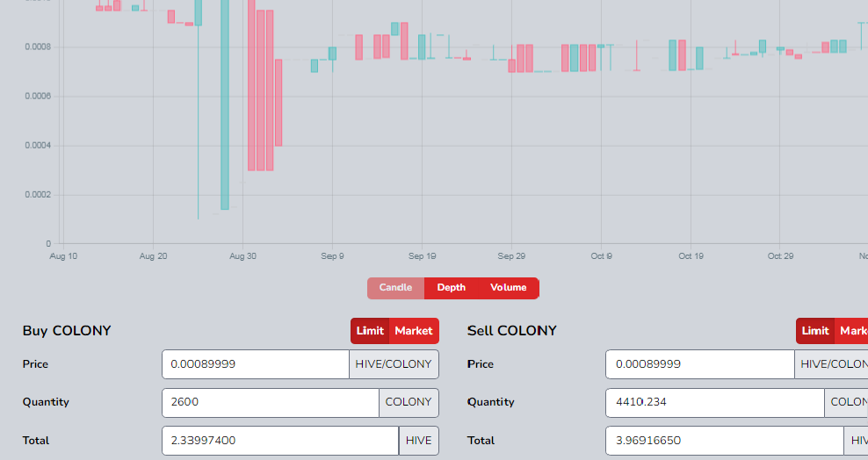Click the COLONY unit label in Buy Quantity

[x=409, y=403]
